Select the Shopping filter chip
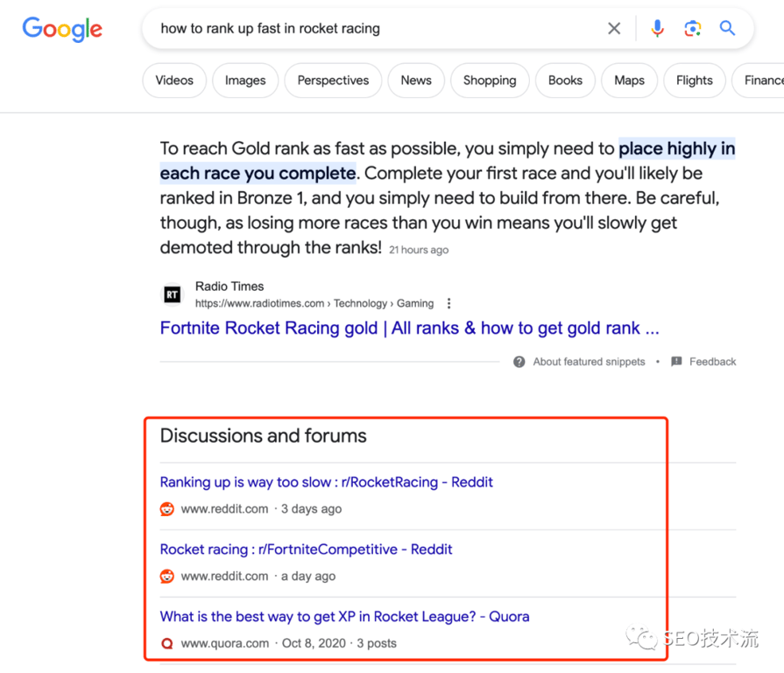Image resolution: width=784 pixels, height=673 pixels. coord(490,81)
